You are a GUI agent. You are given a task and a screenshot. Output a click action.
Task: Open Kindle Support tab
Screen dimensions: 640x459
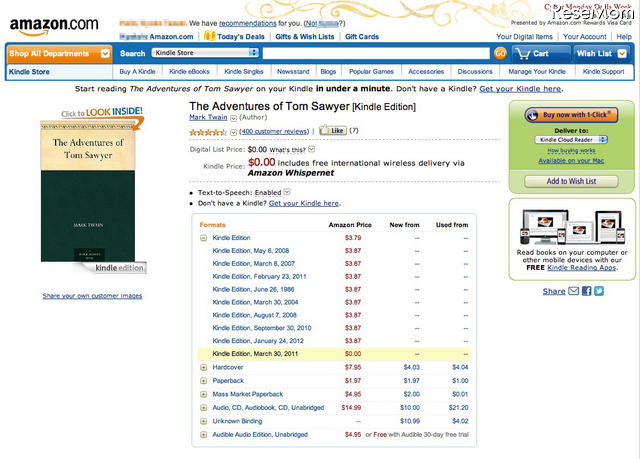pos(603,71)
